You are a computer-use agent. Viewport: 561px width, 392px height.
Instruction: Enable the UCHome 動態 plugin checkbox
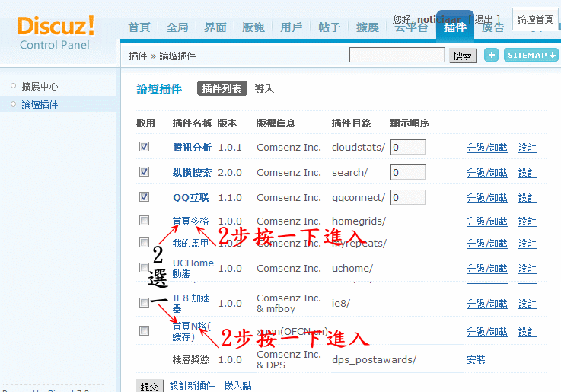point(144,267)
